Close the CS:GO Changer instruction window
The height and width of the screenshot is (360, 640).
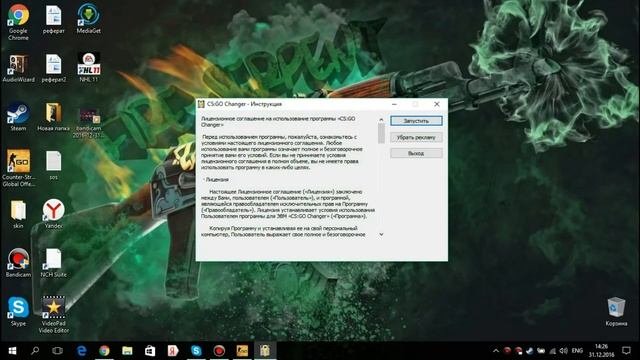click(x=437, y=104)
